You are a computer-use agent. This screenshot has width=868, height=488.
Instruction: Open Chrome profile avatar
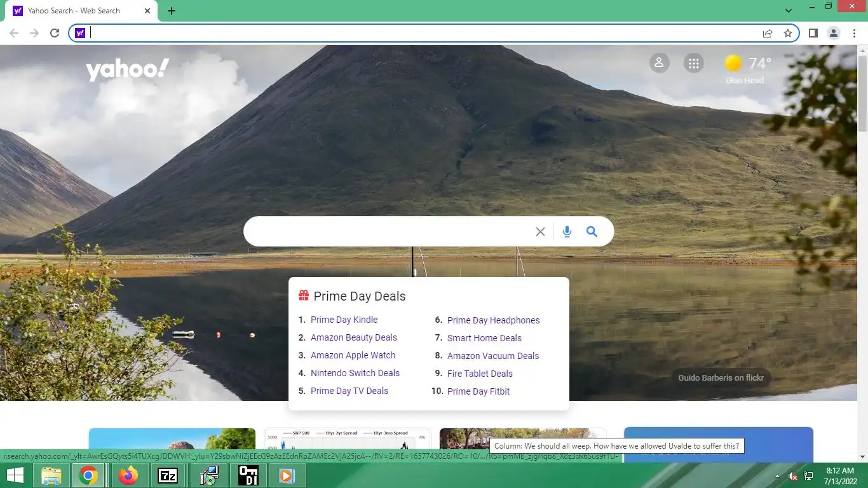click(834, 33)
